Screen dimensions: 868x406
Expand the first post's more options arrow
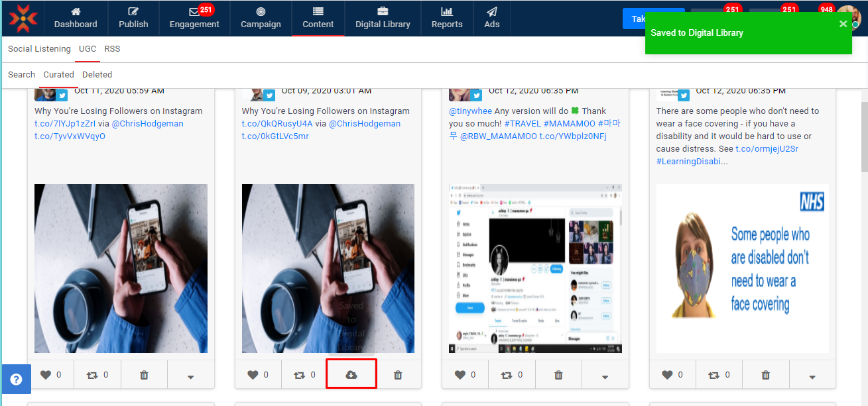[190, 376]
